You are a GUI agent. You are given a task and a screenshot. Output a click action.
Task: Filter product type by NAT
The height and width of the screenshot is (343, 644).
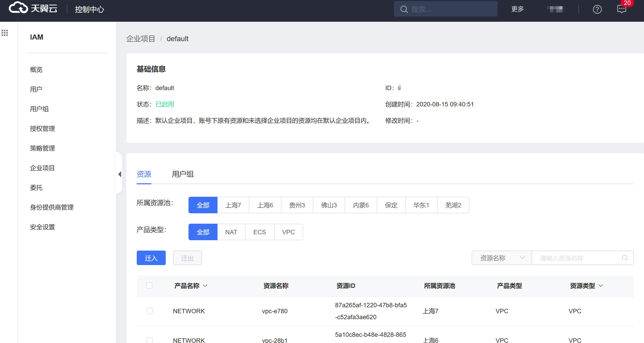[x=231, y=232]
